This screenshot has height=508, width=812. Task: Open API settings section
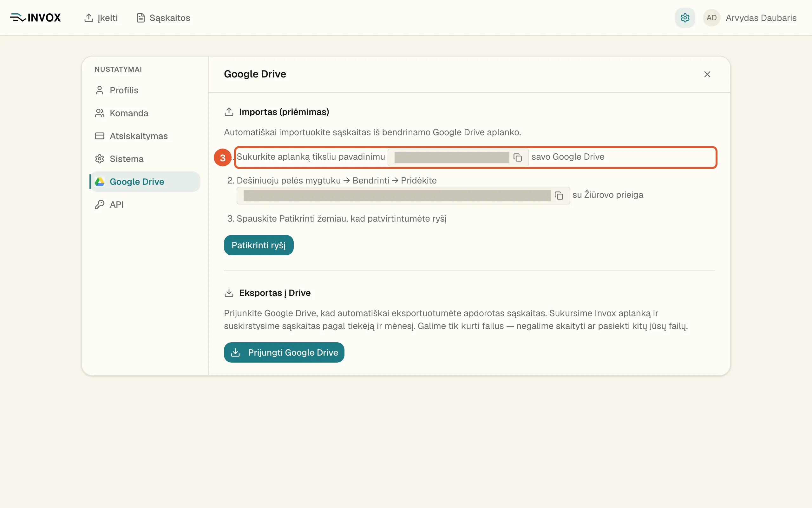point(145,204)
